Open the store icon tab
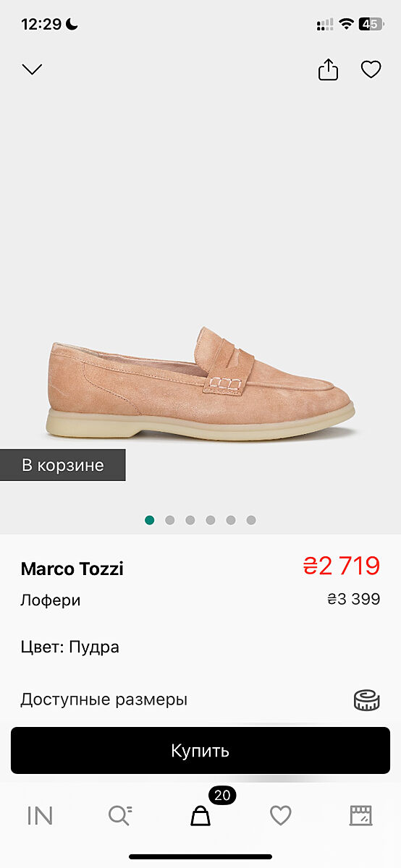 pos(361,816)
